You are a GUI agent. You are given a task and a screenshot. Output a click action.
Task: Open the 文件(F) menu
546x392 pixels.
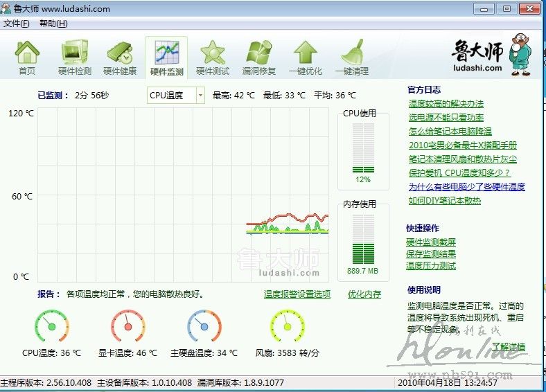[17, 24]
